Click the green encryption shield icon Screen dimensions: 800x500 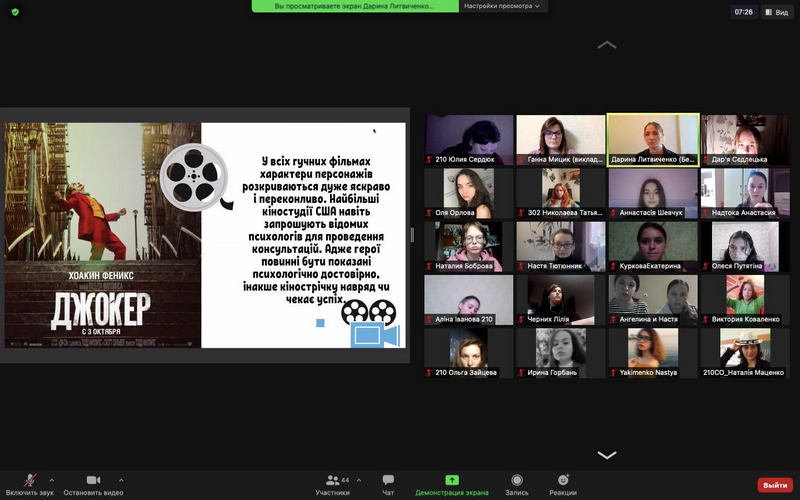click(15, 12)
